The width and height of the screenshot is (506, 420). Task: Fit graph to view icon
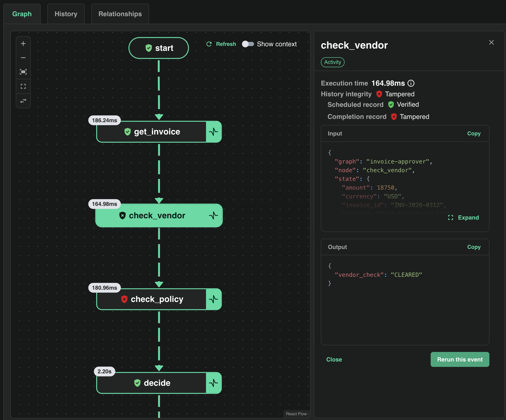click(23, 72)
